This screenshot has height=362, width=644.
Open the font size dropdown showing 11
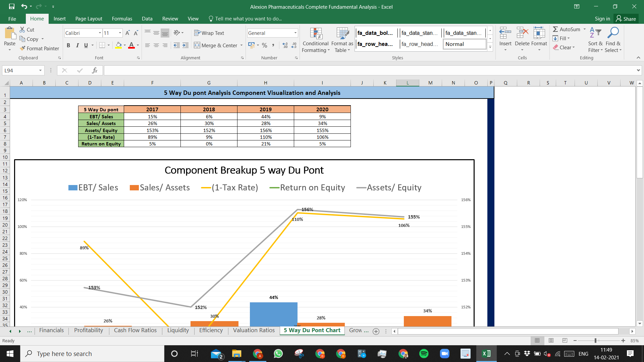point(120,33)
